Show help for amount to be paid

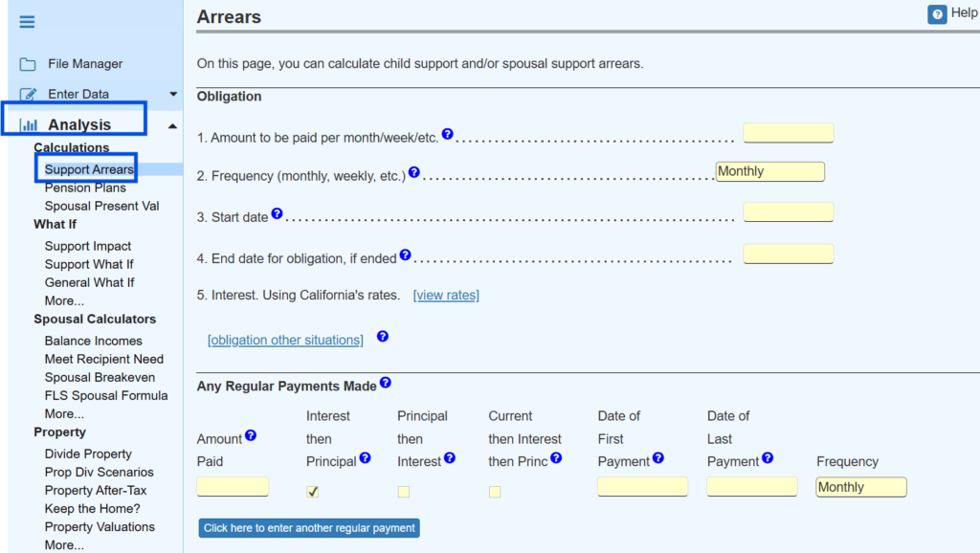pos(448,134)
